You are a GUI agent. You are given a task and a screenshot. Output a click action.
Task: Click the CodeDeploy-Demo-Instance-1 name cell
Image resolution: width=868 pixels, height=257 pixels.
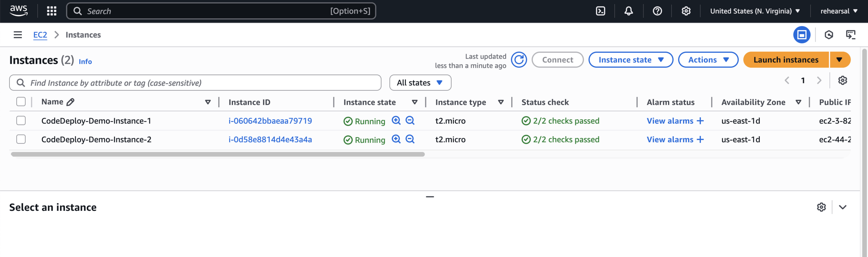click(x=96, y=121)
